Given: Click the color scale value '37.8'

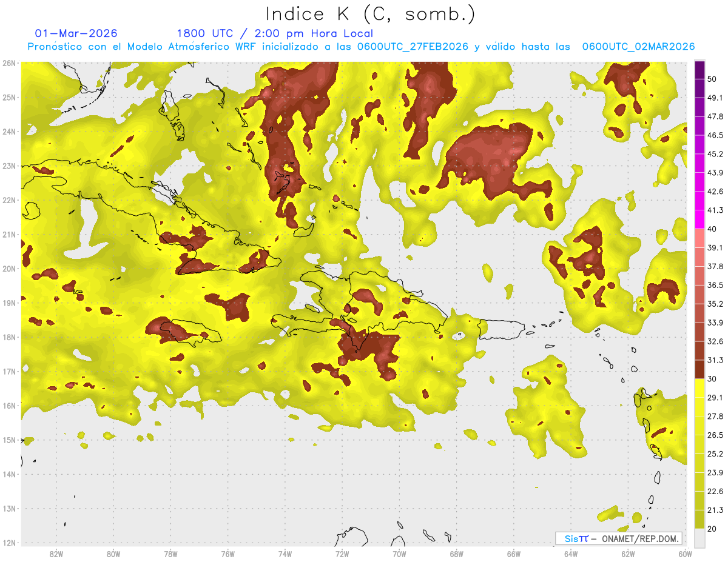Looking at the screenshot, I should click(x=715, y=266).
